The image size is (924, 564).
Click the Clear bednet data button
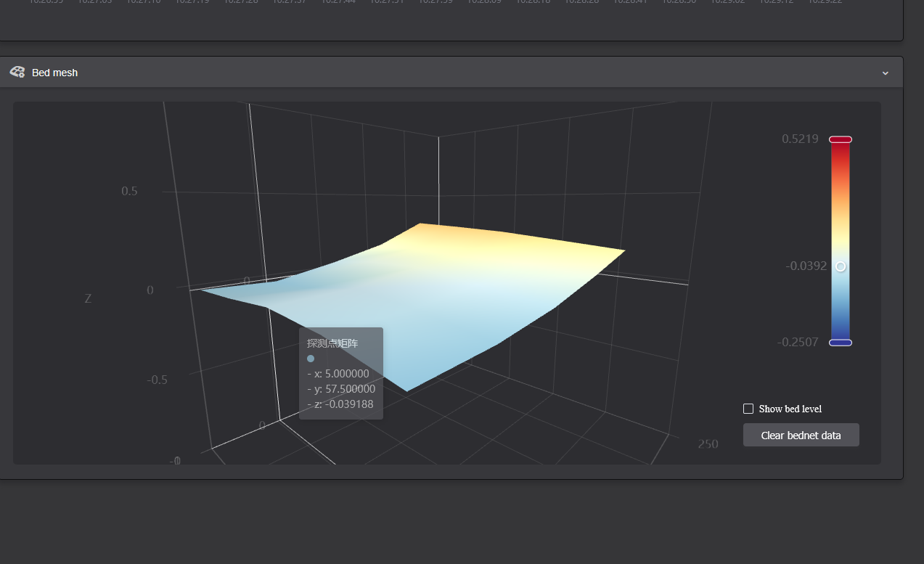(x=801, y=435)
